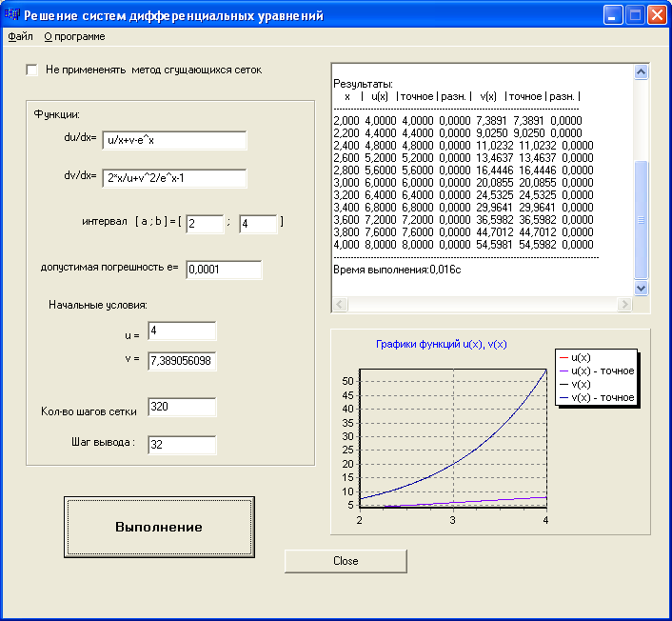Minimize the application window
This screenshot has height=621, width=672.
(x=614, y=15)
